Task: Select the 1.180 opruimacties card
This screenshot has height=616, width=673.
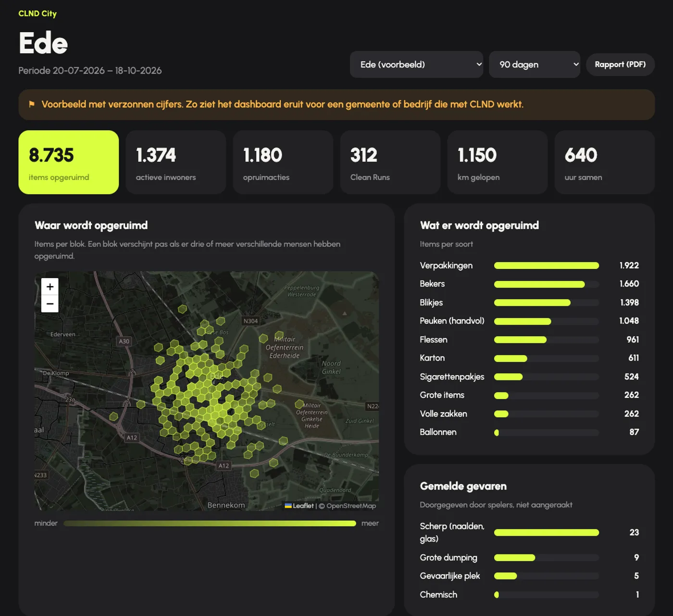Action: [x=283, y=162]
